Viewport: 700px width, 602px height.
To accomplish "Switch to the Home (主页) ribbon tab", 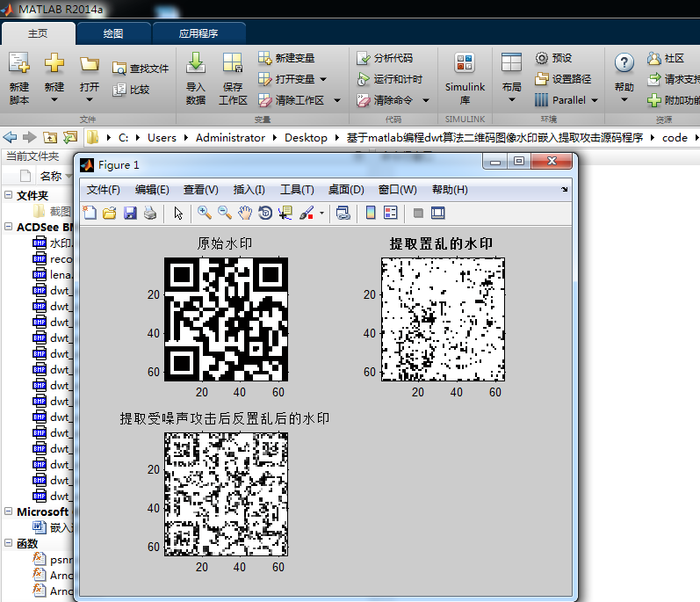I will pos(38,33).
